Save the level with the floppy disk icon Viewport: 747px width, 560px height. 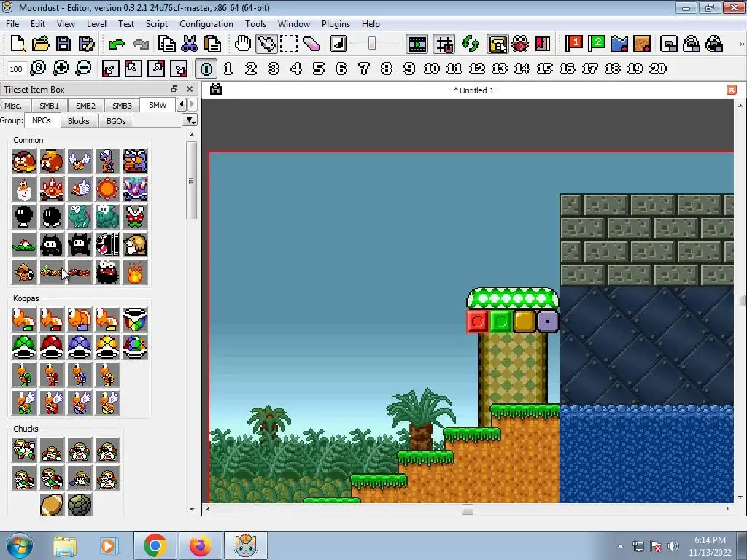point(63,44)
